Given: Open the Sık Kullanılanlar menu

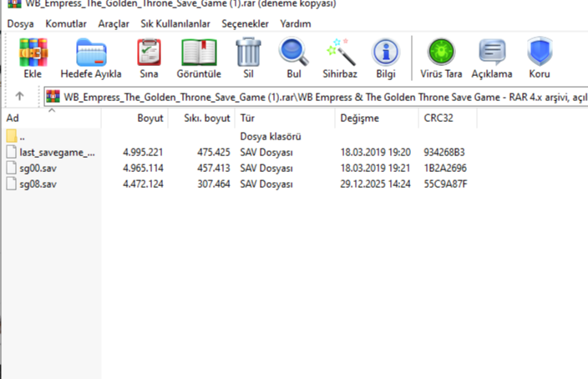Looking at the screenshot, I should tap(175, 23).
